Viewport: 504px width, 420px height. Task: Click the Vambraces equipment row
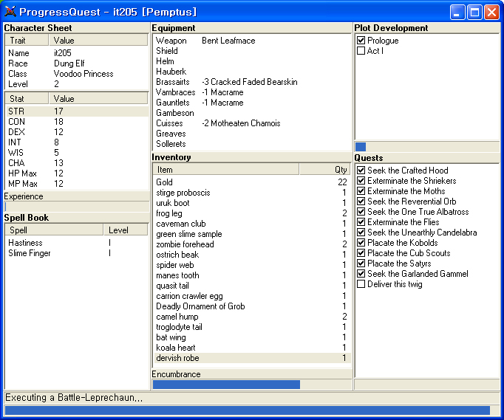(252, 92)
